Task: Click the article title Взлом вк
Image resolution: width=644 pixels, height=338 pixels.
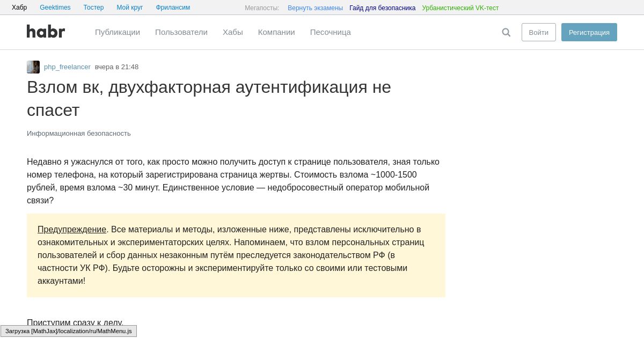Action: [x=209, y=98]
